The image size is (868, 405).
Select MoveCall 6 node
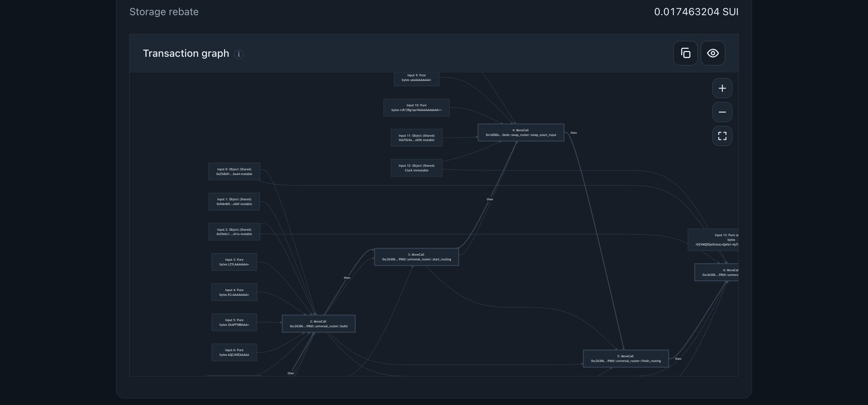point(716,272)
